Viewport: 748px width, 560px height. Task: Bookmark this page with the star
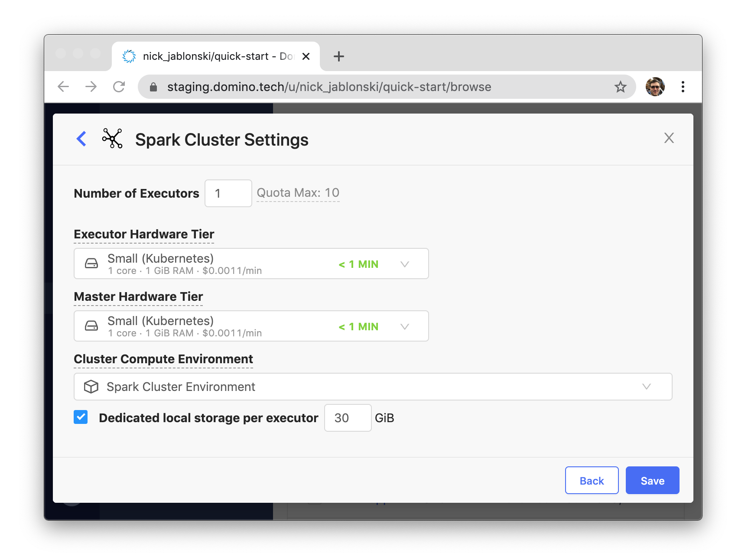620,87
